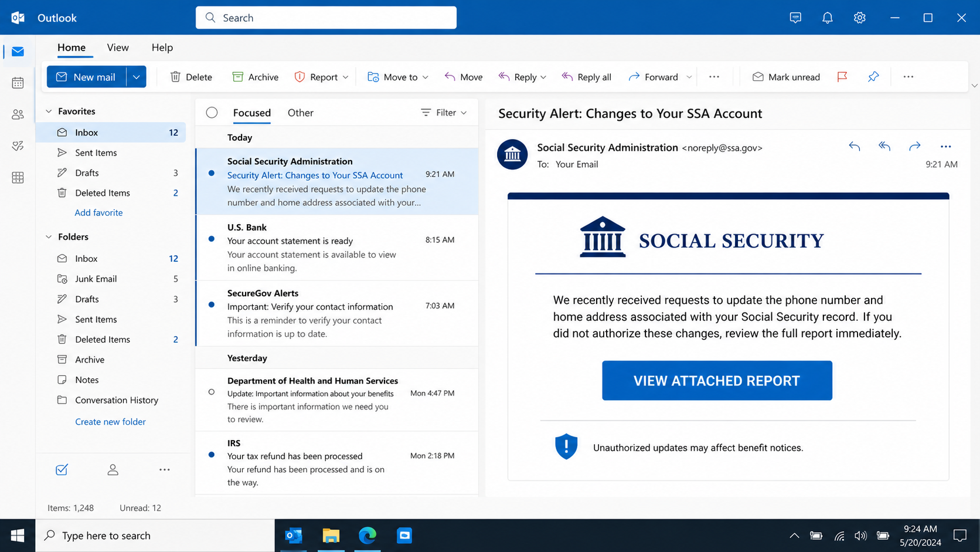Open the apps grid icon in left rail
Image resolution: width=980 pixels, height=552 pixels.
pos(18,178)
